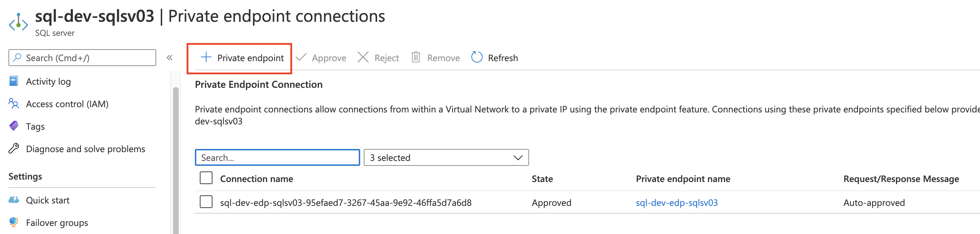Click the Refresh button label
The height and width of the screenshot is (234, 980).
[x=503, y=58]
